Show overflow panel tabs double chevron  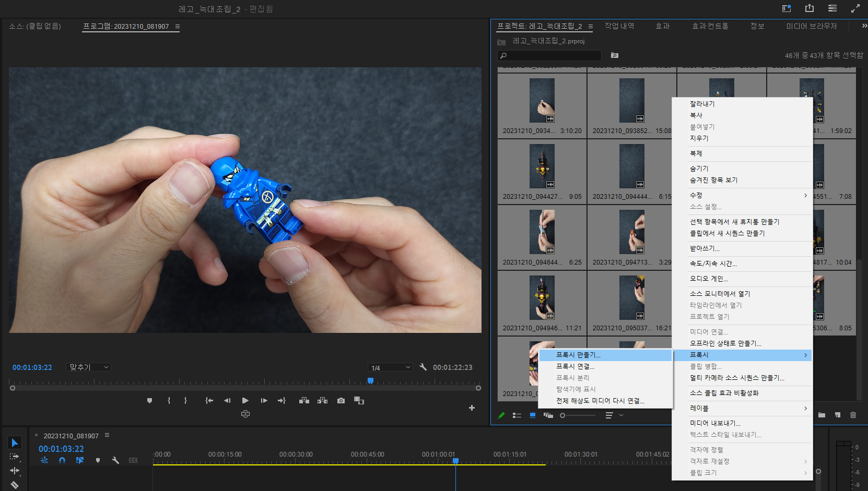point(864,26)
